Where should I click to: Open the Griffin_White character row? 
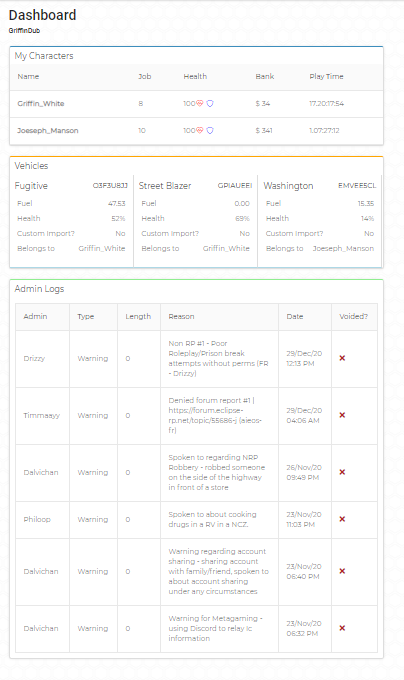click(196, 104)
